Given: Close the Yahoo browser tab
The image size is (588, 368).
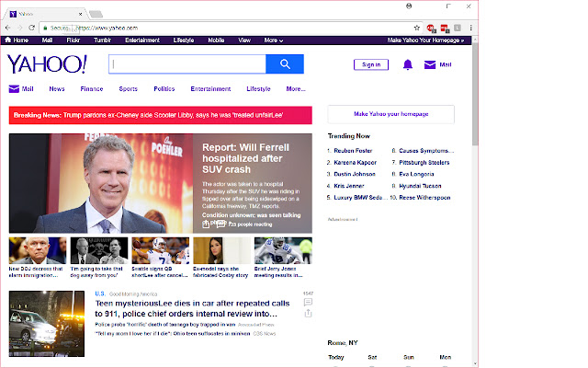Looking at the screenshot, I should click(x=80, y=14).
